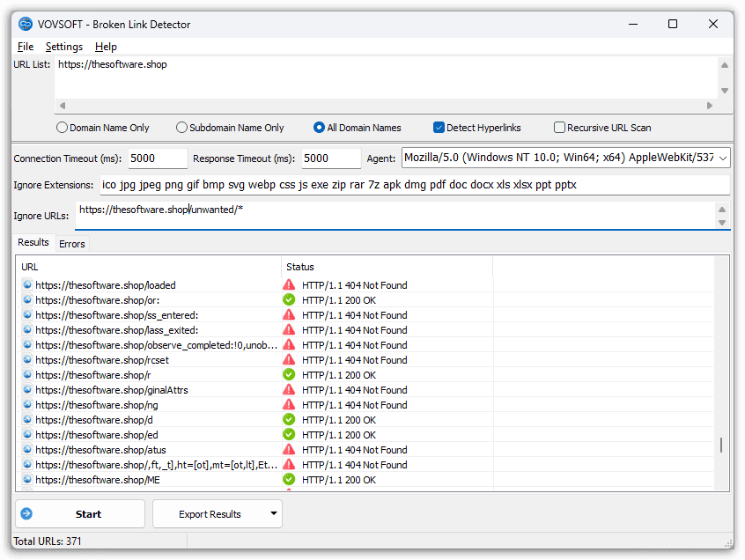Focus the Response Timeout input field
Screen dimensions: 745x560
pyautogui.click(x=331, y=158)
